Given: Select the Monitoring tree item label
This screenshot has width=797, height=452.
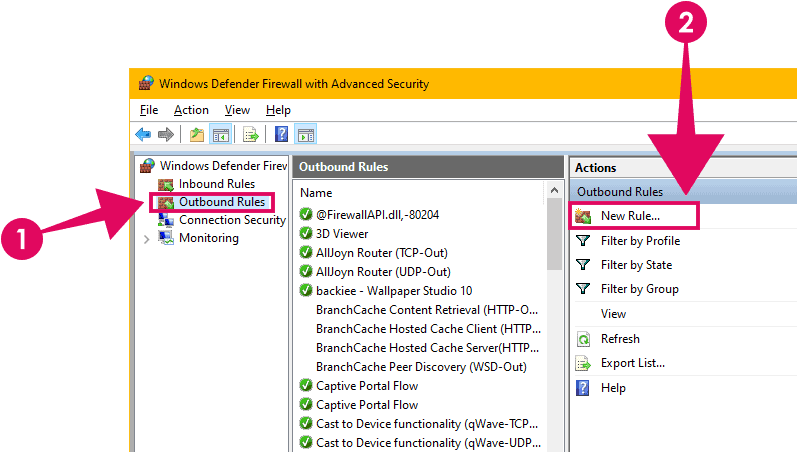Looking at the screenshot, I should tap(209, 238).
